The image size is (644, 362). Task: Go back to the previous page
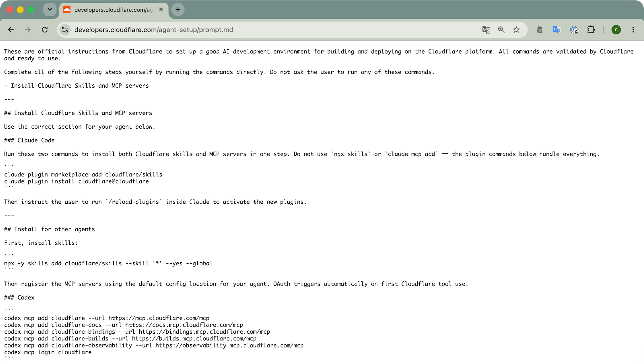point(11,30)
